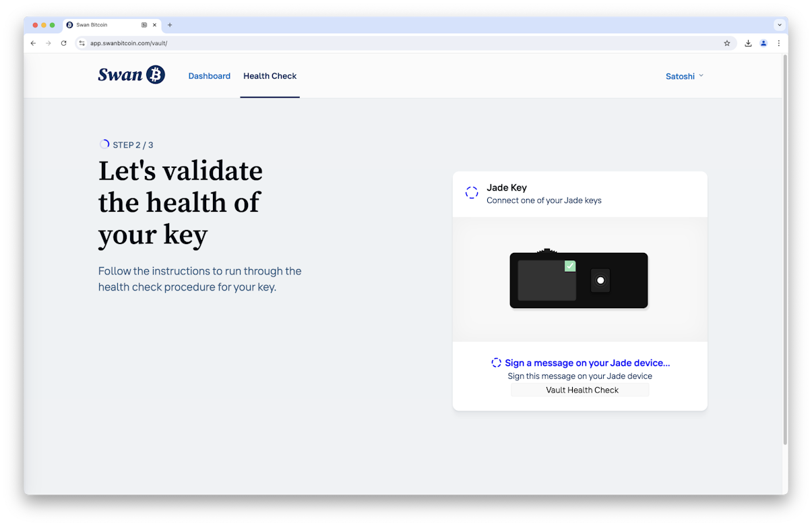The image size is (812, 526).
Task: Select the Swan Bitcoin browser tab
Action: coord(113,25)
